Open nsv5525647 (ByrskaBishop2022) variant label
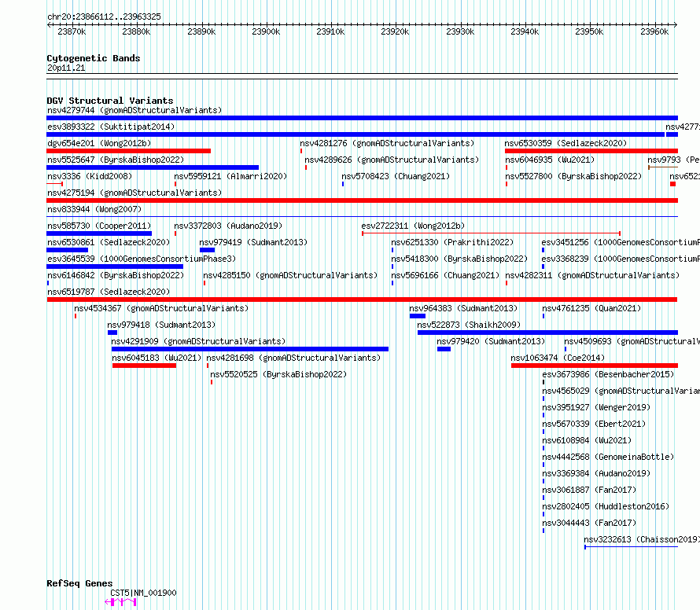Screen dimensions: 700x610 coord(116,160)
